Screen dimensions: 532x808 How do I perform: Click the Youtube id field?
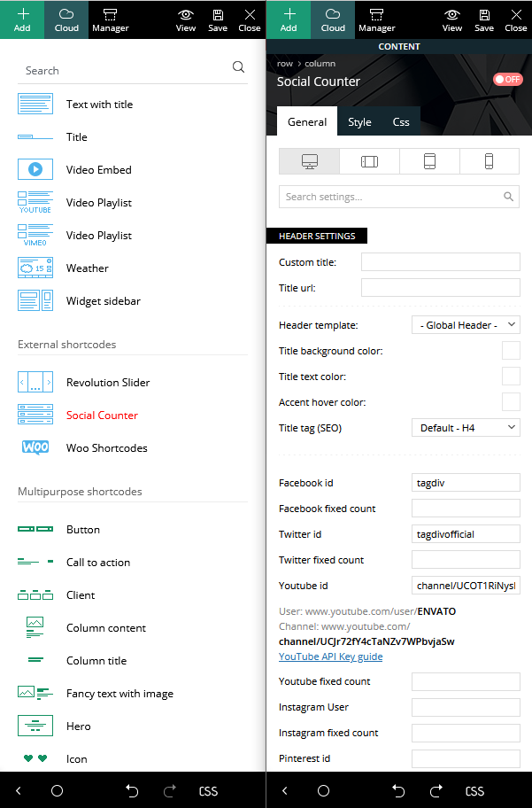pyautogui.click(x=466, y=586)
